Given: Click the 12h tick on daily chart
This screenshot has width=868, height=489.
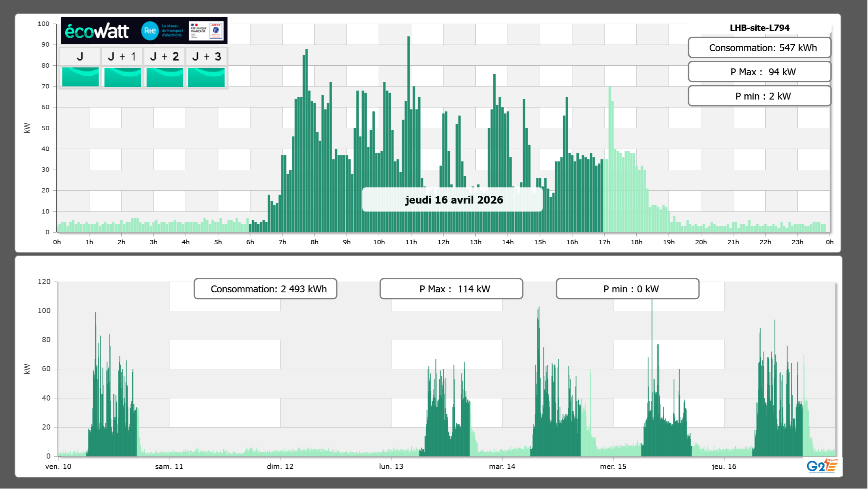Looking at the screenshot, I should [x=443, y=242].
